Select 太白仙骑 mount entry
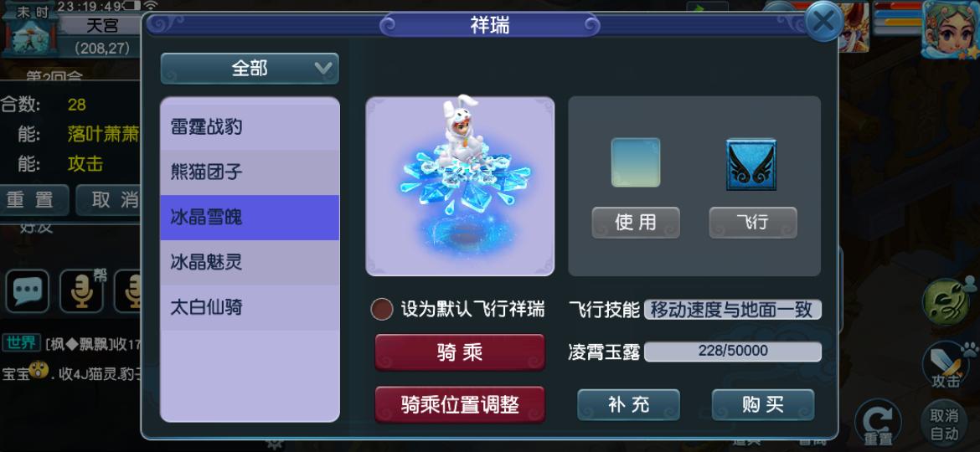Viewport: 980px width, 452px height. [250, 307]
